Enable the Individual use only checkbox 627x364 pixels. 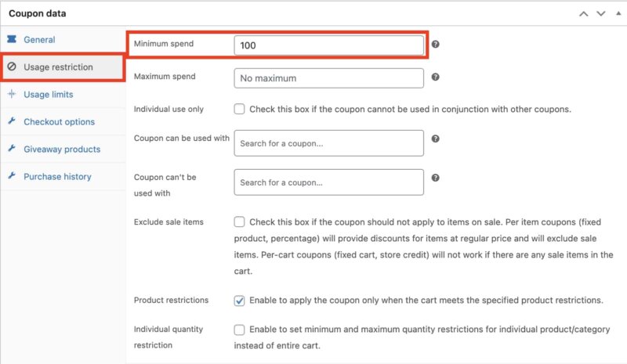(x=240, y=109)
